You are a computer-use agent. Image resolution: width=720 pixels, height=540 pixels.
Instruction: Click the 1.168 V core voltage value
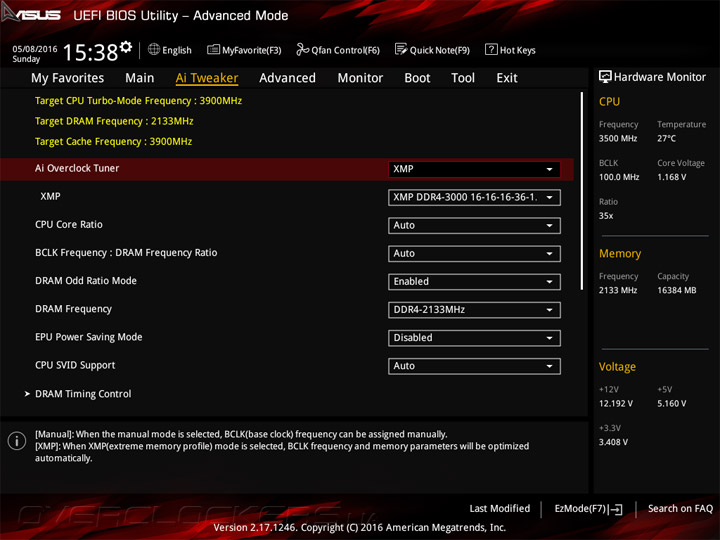pos(671,177)
